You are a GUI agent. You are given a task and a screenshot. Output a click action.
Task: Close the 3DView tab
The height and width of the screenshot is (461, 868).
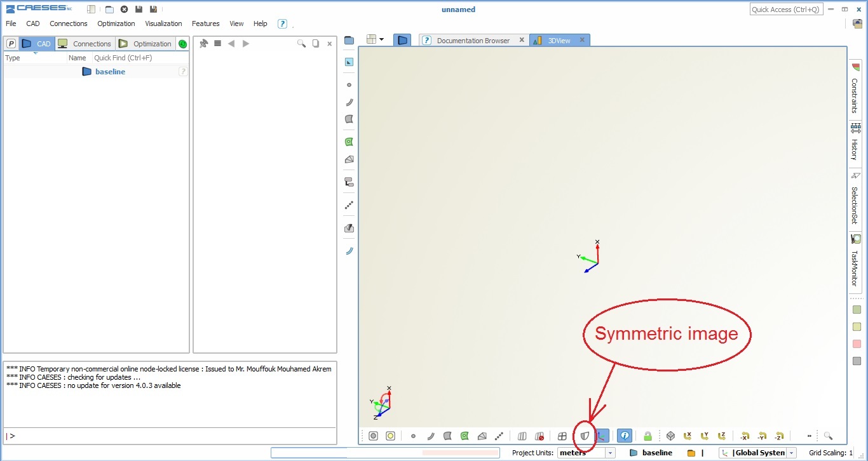pyautogui.click(x=581, y=40)
